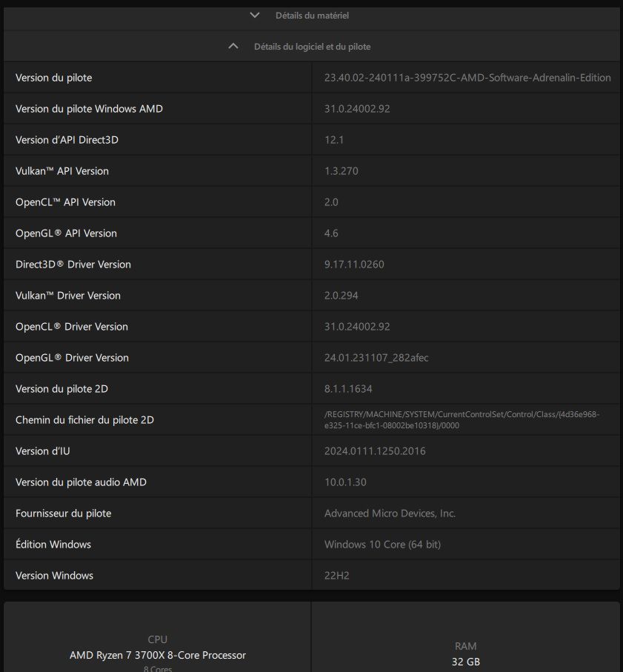Click the Édition Windows value

pyautogui.click(x=382, y=545)
